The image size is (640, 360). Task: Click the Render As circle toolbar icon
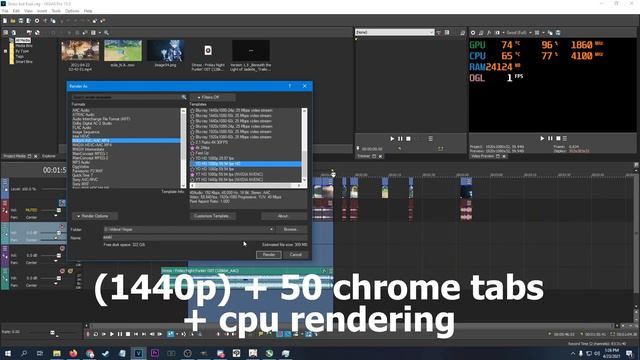pos(37,20)
